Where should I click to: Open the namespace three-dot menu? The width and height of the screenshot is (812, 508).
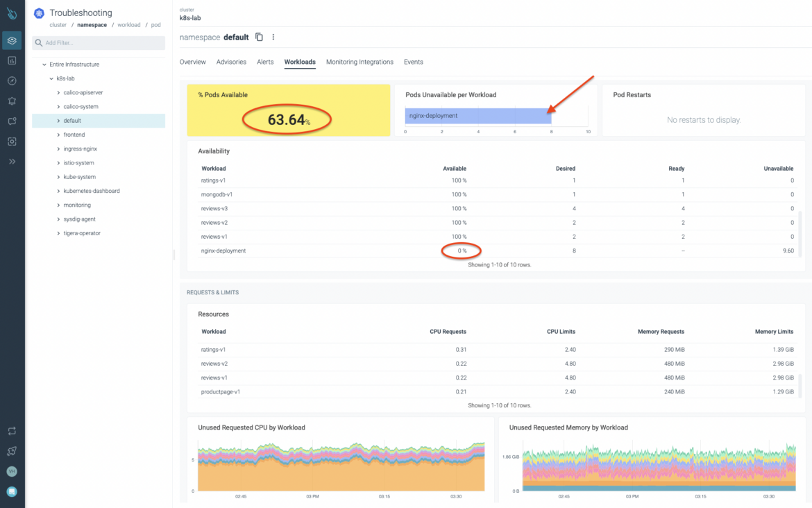[x=273, y=37]
